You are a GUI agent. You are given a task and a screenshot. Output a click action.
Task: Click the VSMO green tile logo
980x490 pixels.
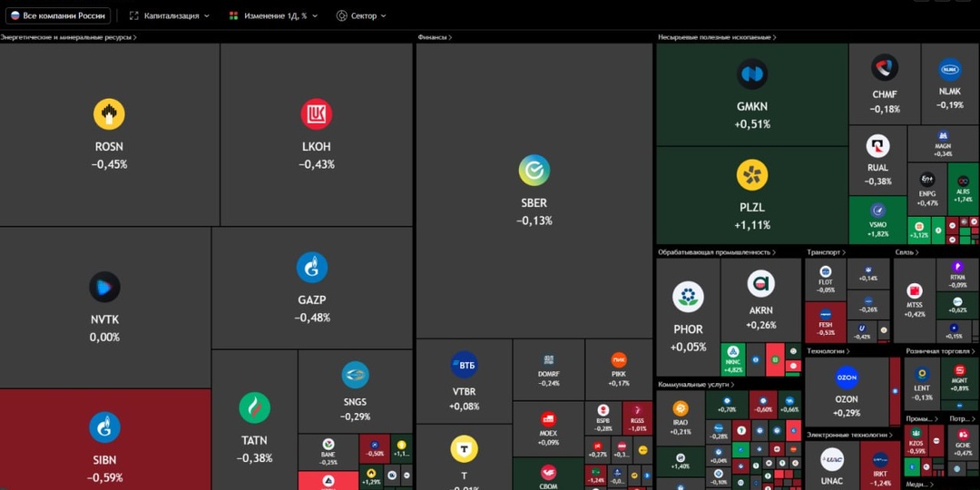tap(877, 211)
